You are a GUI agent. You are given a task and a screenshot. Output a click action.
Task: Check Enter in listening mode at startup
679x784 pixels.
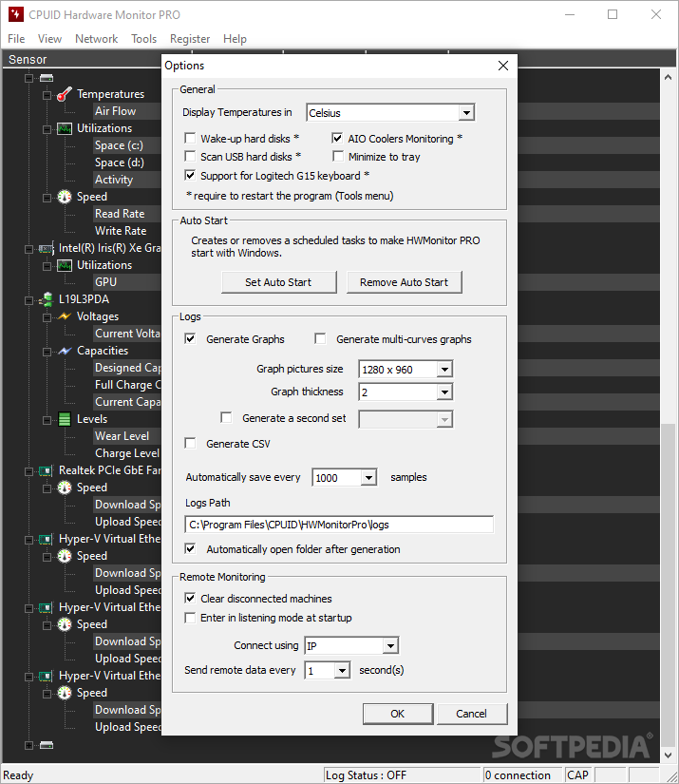tap(190, 618)
